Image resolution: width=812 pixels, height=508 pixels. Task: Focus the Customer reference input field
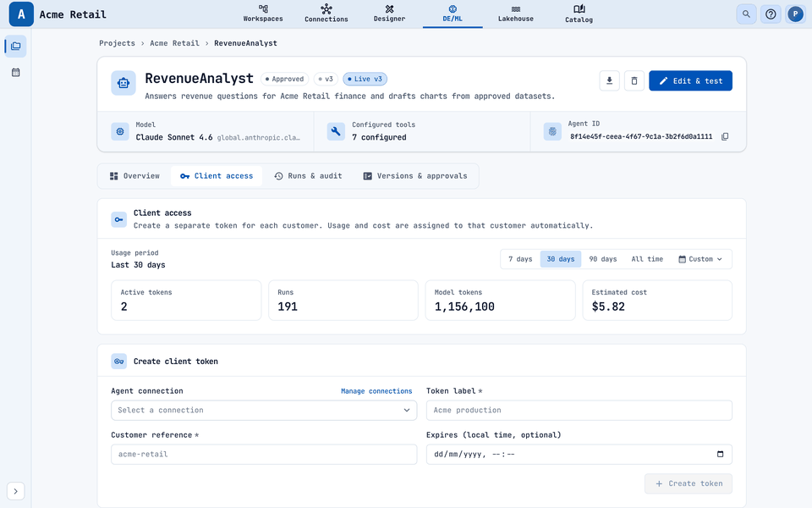(x=264, y=454)
